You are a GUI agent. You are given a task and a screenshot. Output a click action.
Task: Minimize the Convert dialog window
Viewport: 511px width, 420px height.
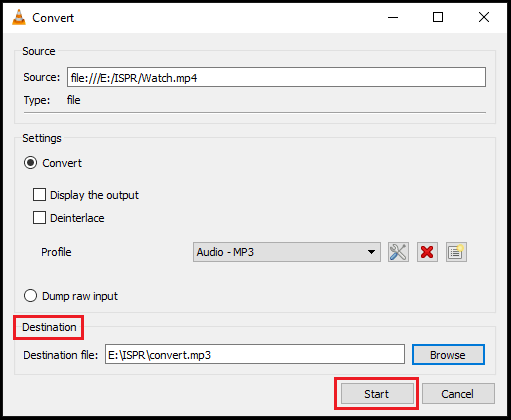pos(393,17)
